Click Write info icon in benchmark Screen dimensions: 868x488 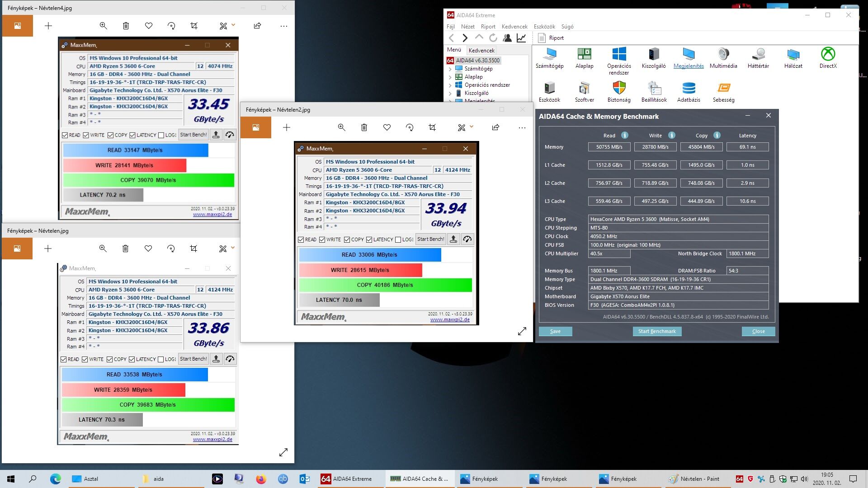tap(672, 135)
